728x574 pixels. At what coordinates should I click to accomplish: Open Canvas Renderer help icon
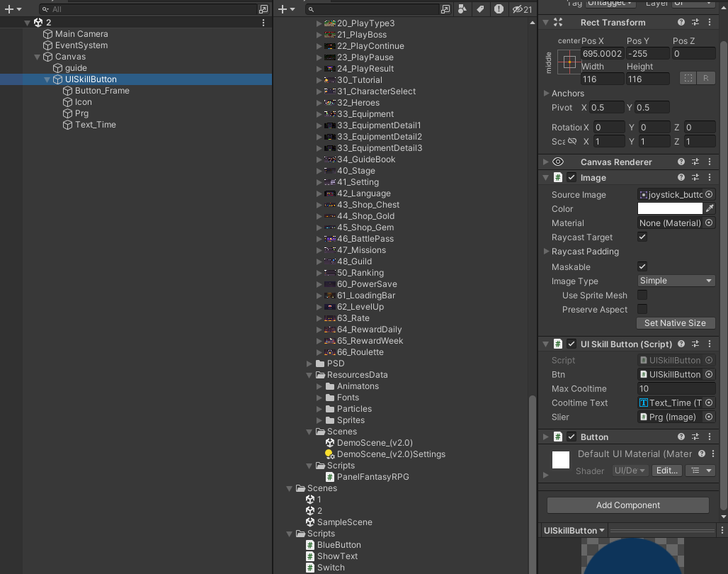681,162
